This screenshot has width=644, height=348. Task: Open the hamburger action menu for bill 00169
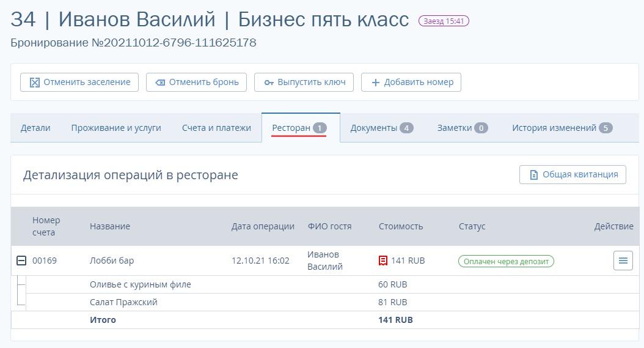(x=623, y=261)
